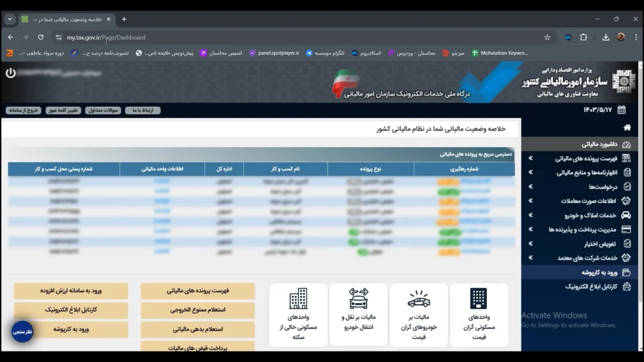Click استعلام ممنوع الخروجی button

point(197,310)
